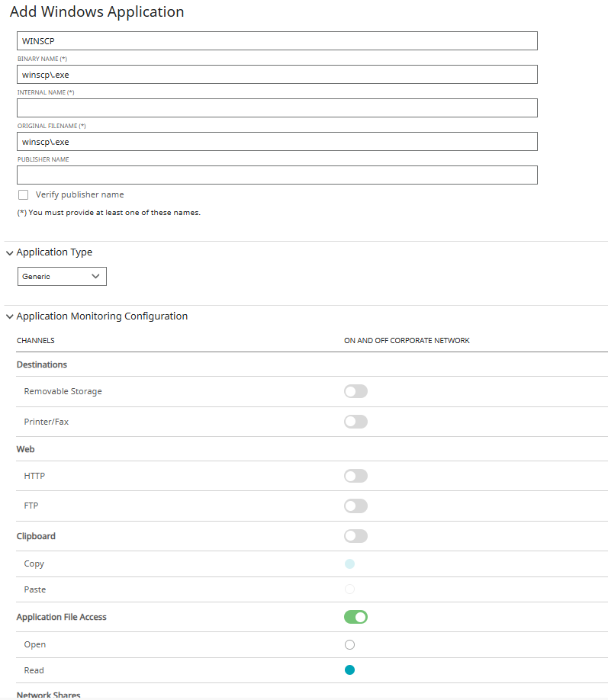Viewport: 608px width, 700px height.
Task: Enable the Clipboard toggle
Action: (x=355, y=536)
